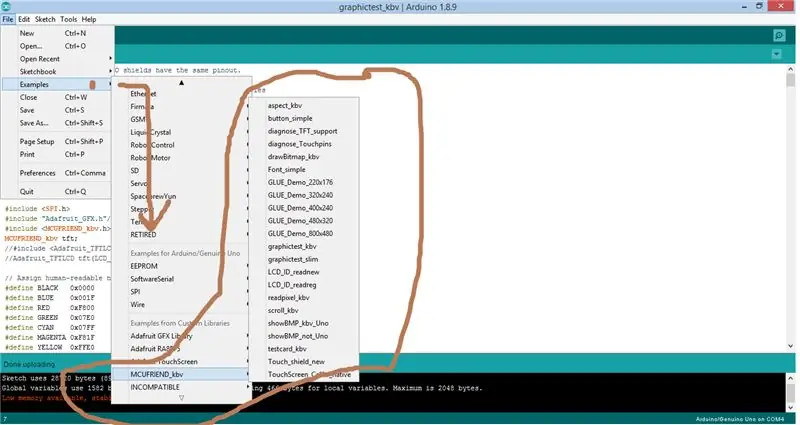Choose Page Setup from the File menu

58,141
